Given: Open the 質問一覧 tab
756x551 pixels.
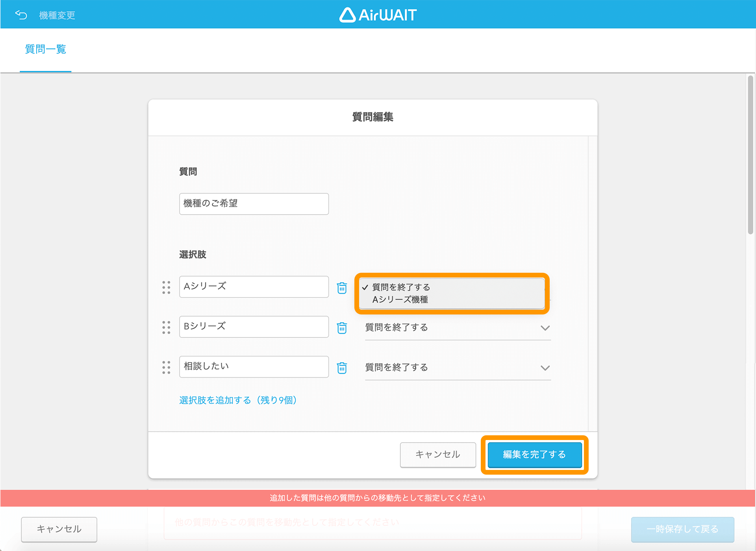Looking at the screenshot, I should (46, 49).
